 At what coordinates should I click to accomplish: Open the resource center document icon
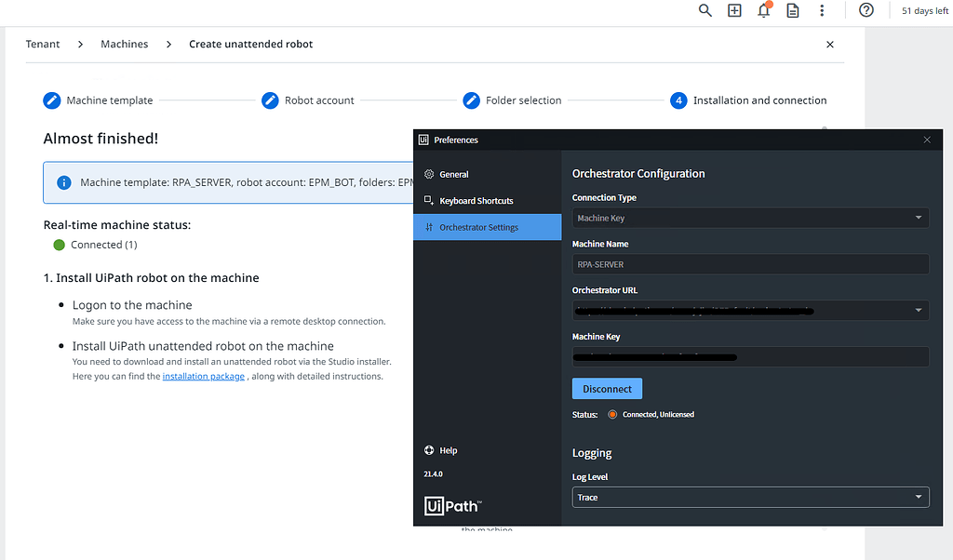[x=792, y=10]
